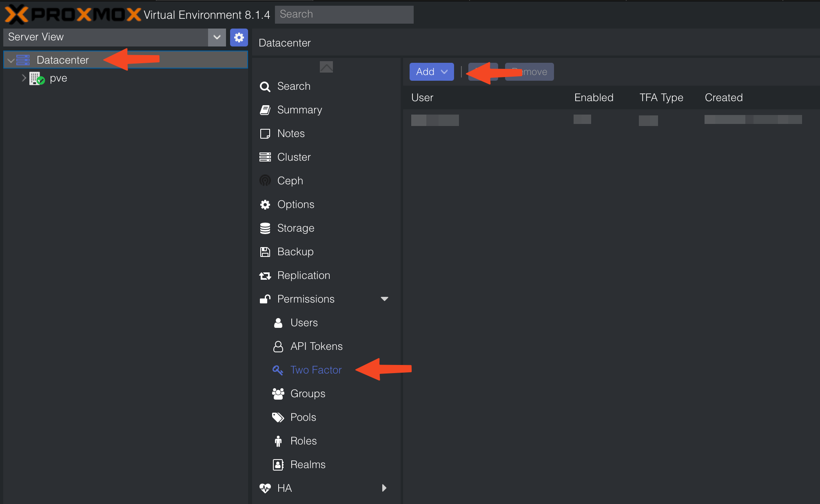
Task: Select the Users menu item
Action: pyautogui.click(x=304, y=323)
